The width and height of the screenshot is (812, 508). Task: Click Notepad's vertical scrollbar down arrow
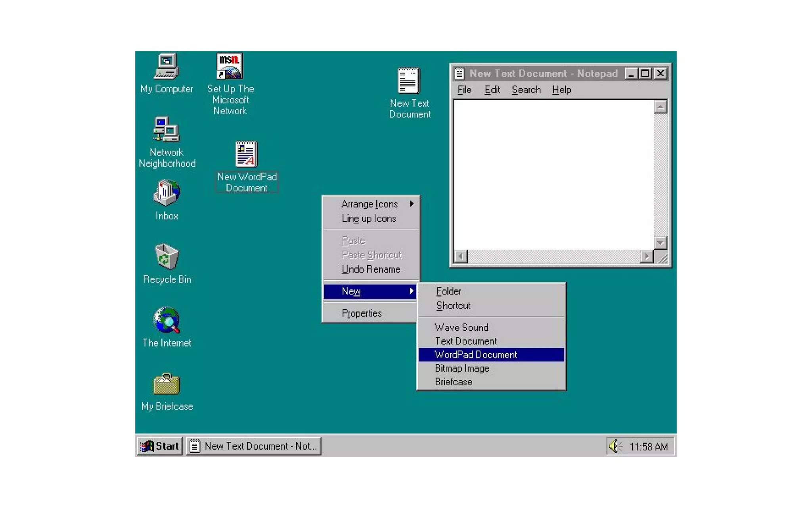[660, 242]
